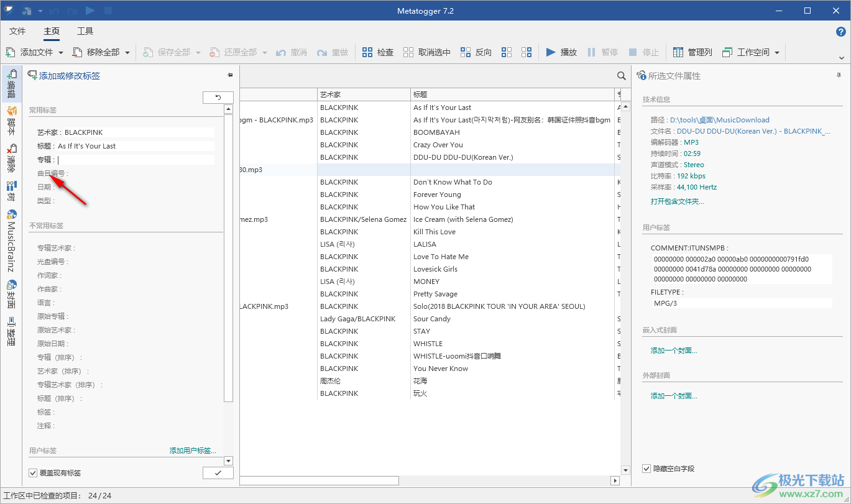Viewport: 851px width, 504px height.
Task: Expand the Add files (添加文件) dropdown arrow
Action: coord(61,53)
